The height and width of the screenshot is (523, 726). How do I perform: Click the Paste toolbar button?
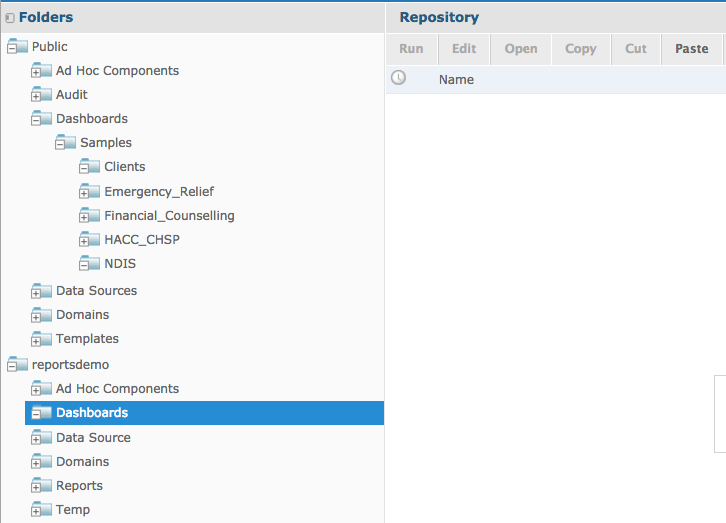click(692, 49)
